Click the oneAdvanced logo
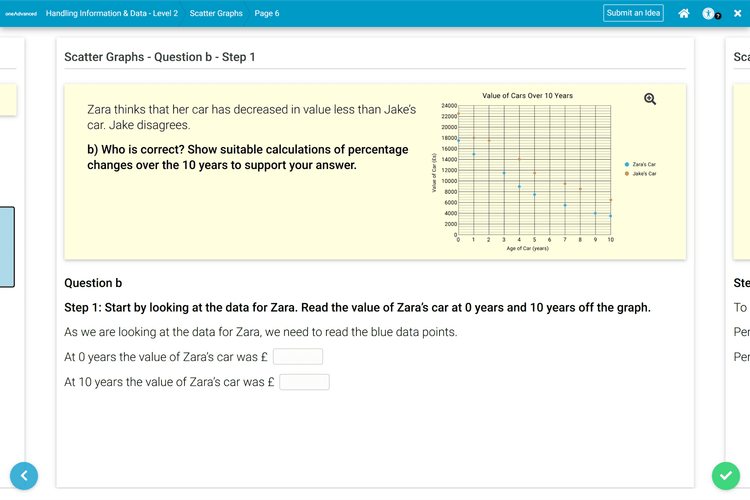The image size is (750, 500). pyautogui.click(x=20, y=14)
